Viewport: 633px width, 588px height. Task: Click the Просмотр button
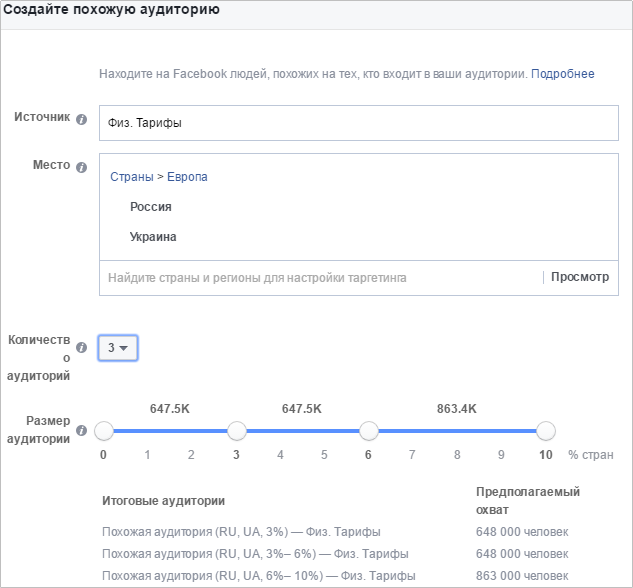coord(579,277)
